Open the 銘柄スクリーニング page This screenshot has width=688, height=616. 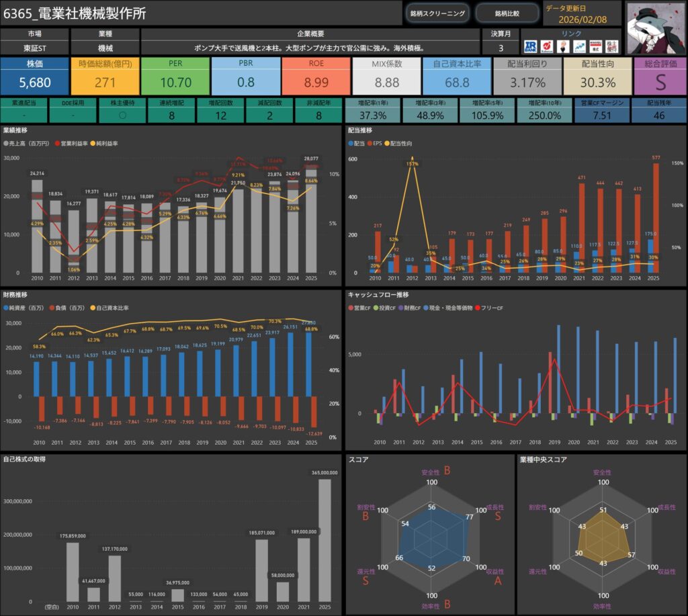[437, 13]
